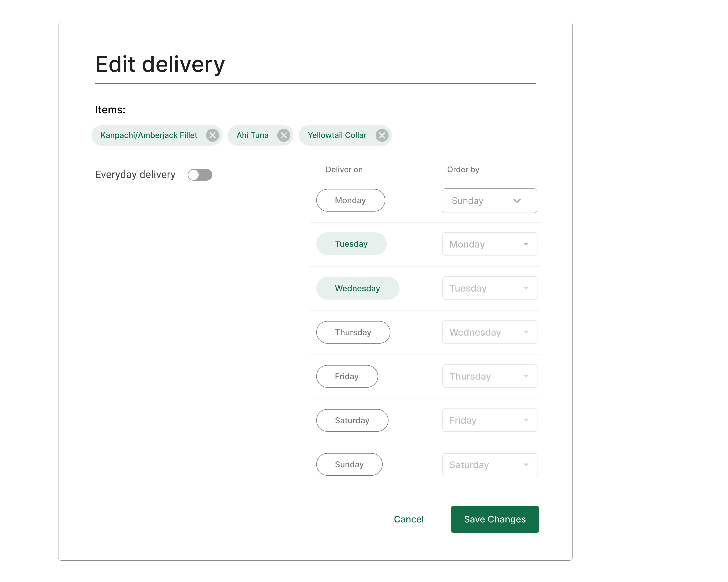Click the Save Changes button

[x=495, y=519]
